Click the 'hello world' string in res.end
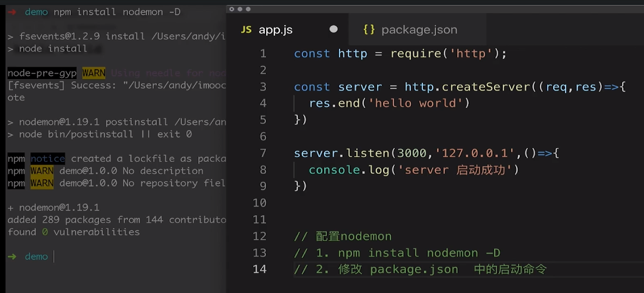 click(x=416, y=103)
